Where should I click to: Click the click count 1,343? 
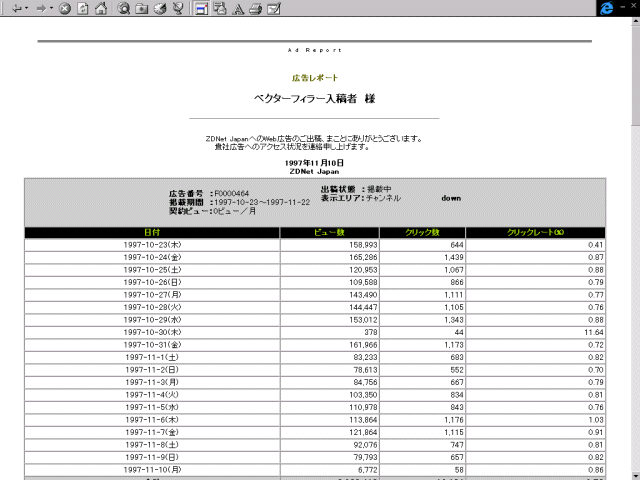(454, 320)
